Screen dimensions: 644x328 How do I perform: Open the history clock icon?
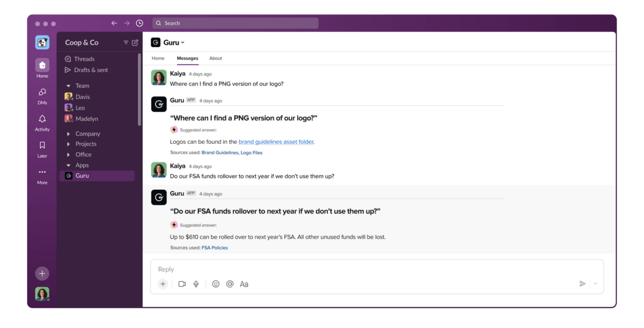click(140, 23)
